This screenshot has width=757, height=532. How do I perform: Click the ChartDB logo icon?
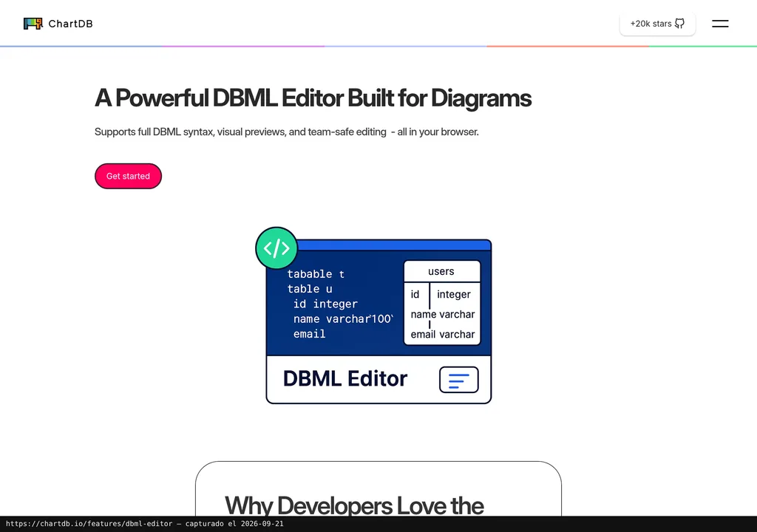coord(33,24)
